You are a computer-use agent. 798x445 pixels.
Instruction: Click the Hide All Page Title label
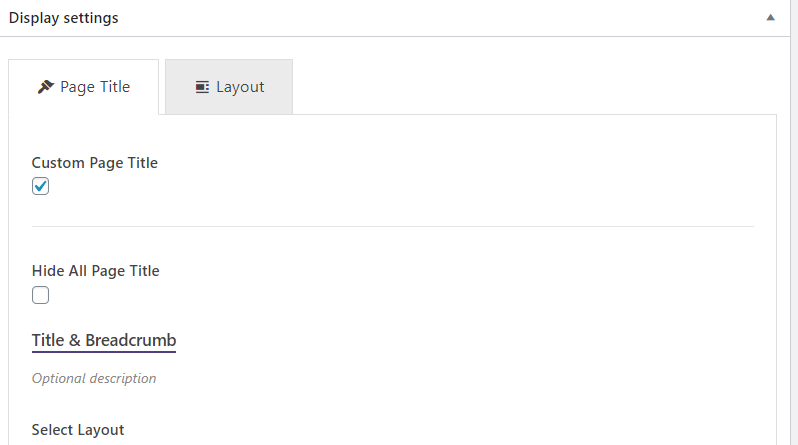pyautogui.click(x=96, y=271)
